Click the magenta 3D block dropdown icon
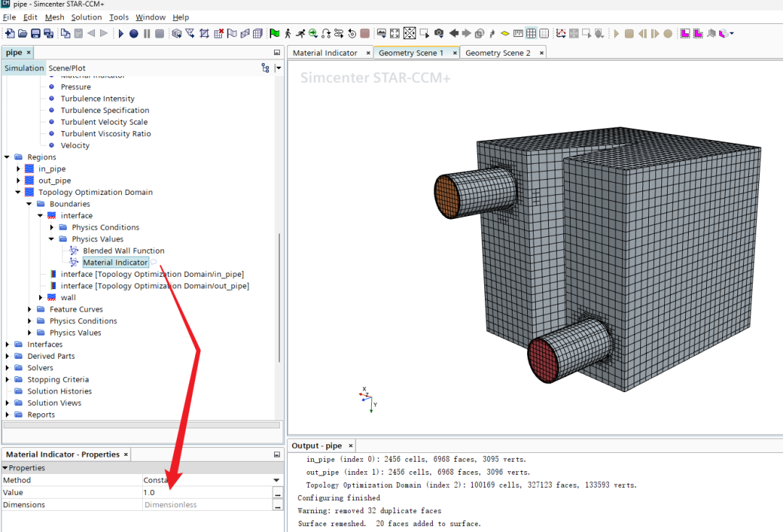Viewport: 783px width, 532px height. pyautogui.click(x=726, y=33)
